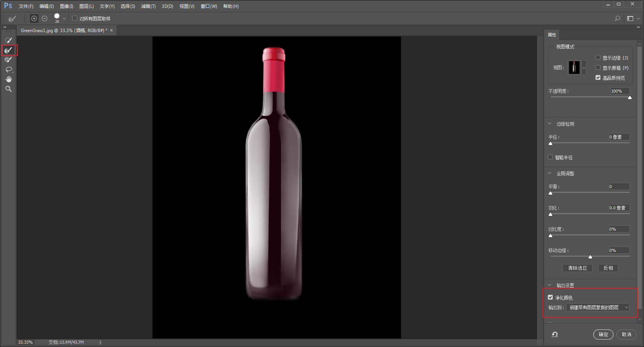
Task: Toggle 对所有图层取样 checkbox
Action: click(x=75, y=18)
